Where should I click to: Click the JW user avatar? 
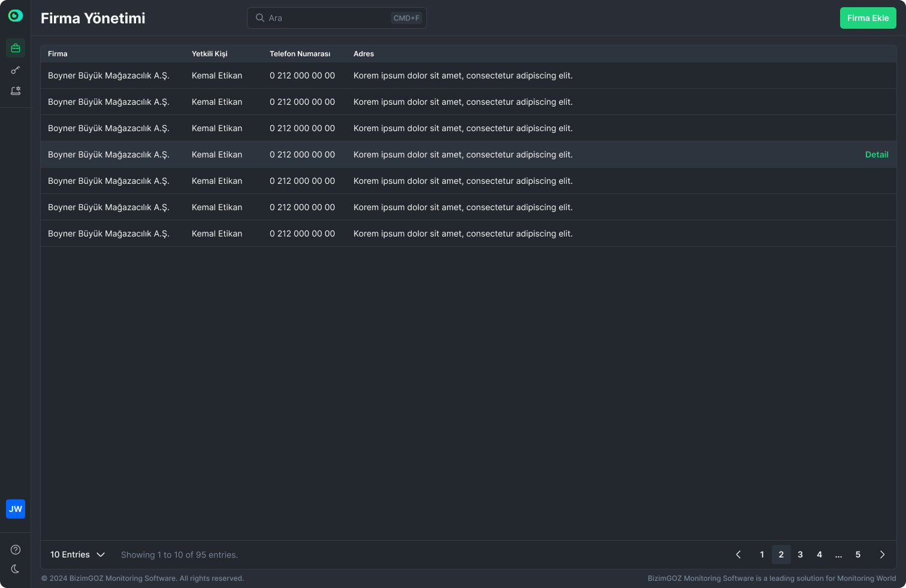click(x=16, y=509)
